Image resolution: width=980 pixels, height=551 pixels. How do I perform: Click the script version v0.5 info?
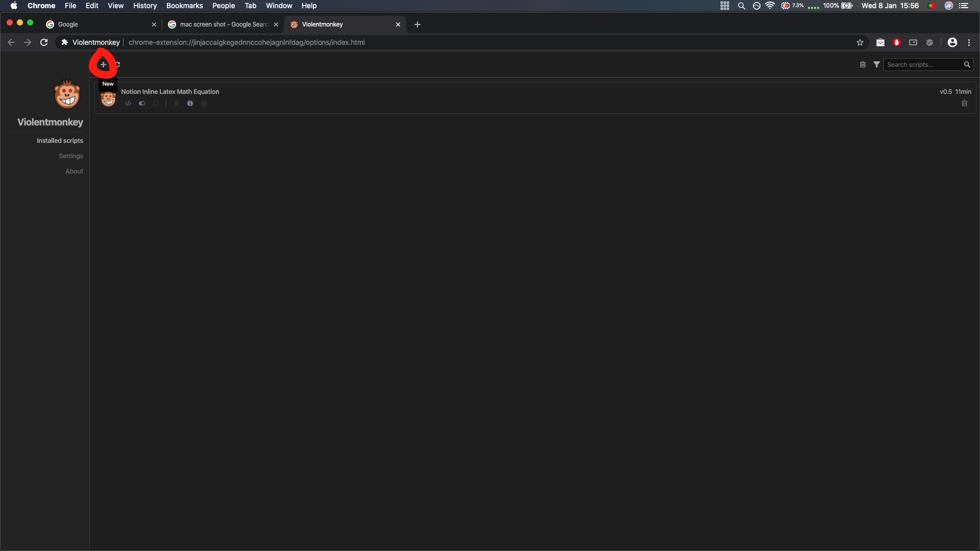(946, 91)
